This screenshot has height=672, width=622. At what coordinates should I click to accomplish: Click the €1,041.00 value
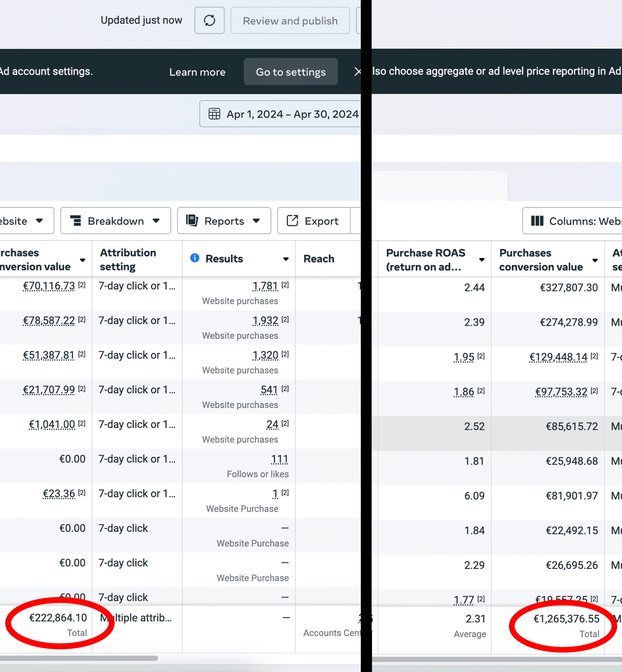(x=52, y=425)
